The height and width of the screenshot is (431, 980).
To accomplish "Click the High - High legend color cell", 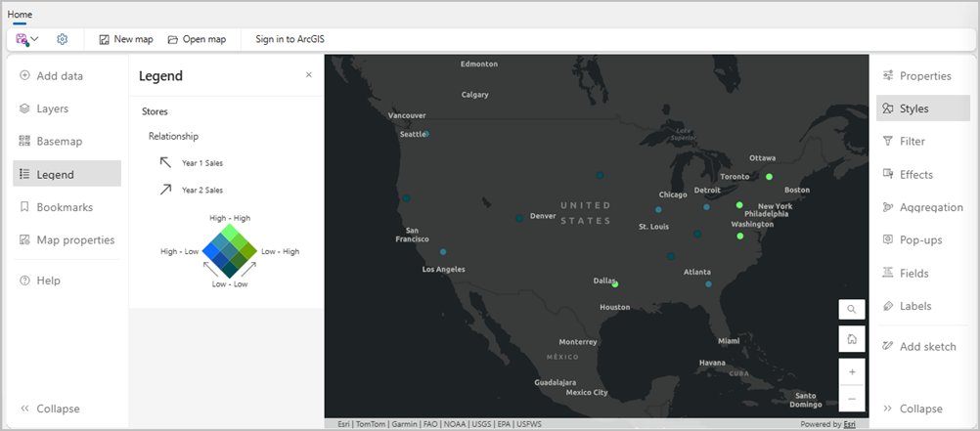I will [x=230, y=233].
